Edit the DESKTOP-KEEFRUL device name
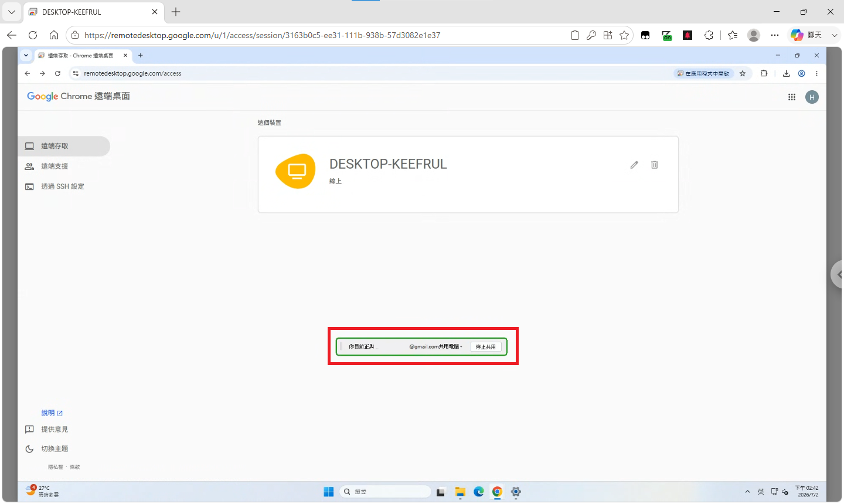This screenshot has width=844, height=504. click(634, 165)
